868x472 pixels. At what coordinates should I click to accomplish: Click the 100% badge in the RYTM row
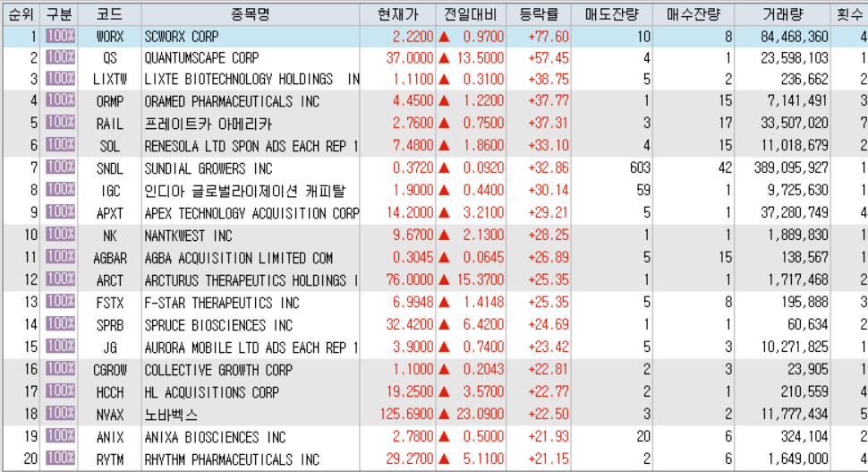point(60,459)
